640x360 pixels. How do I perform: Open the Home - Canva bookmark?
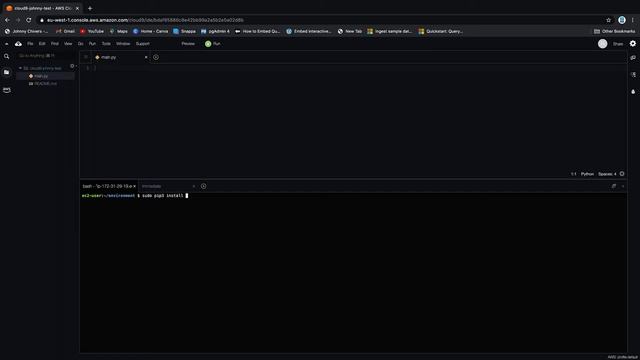click(x=151, y=31)
